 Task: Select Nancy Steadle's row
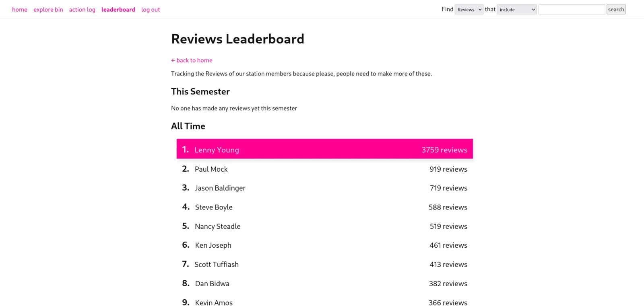[325, 226]
